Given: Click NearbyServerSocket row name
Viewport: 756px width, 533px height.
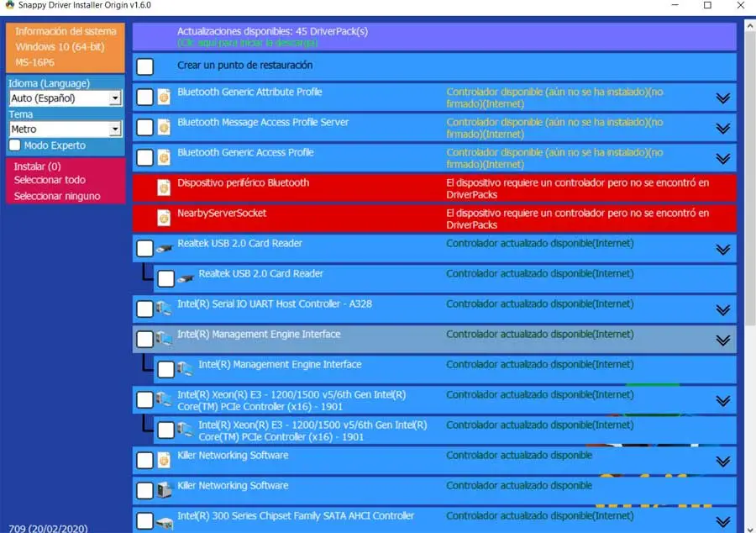Looking at the screenshot, I should [222, 214].
